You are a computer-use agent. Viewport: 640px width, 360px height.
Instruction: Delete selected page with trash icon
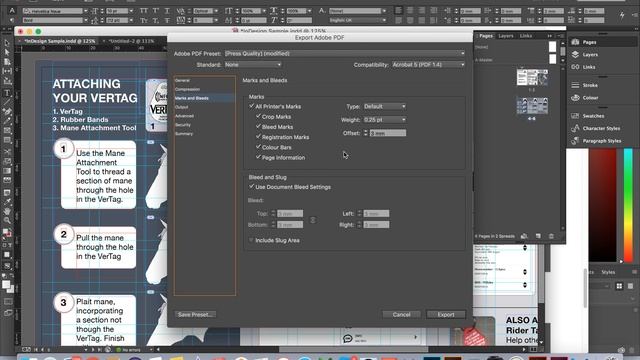coord(551,236)
